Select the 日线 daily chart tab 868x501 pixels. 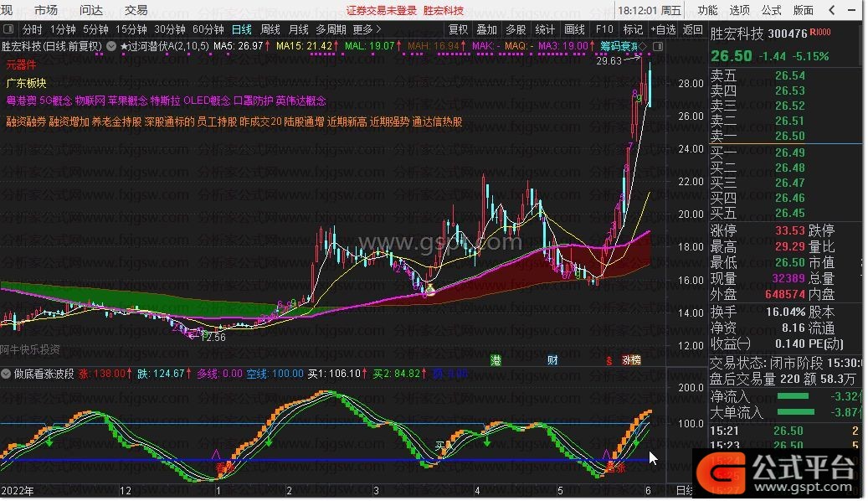pyautogui.click(x=241, y=29)
